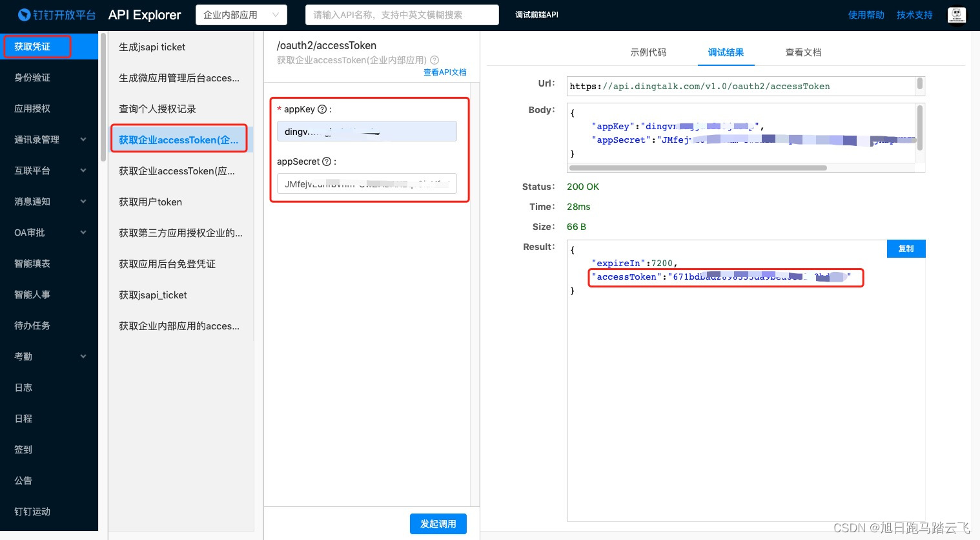
Task: Select 智能填表 in the left sidebar
Action: [x=49, y=264]
